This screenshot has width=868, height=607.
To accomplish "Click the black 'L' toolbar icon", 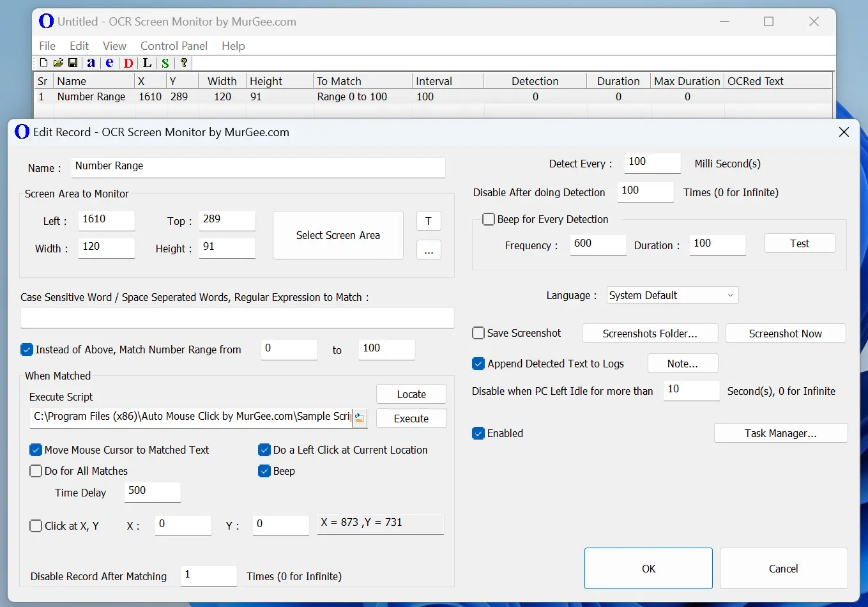I will pos(147,63).
